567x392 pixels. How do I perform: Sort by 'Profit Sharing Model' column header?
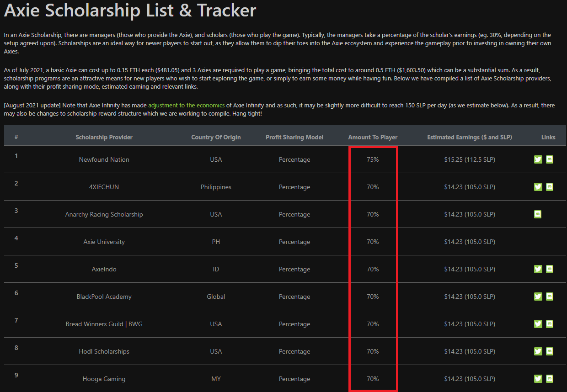pos(294,137)
